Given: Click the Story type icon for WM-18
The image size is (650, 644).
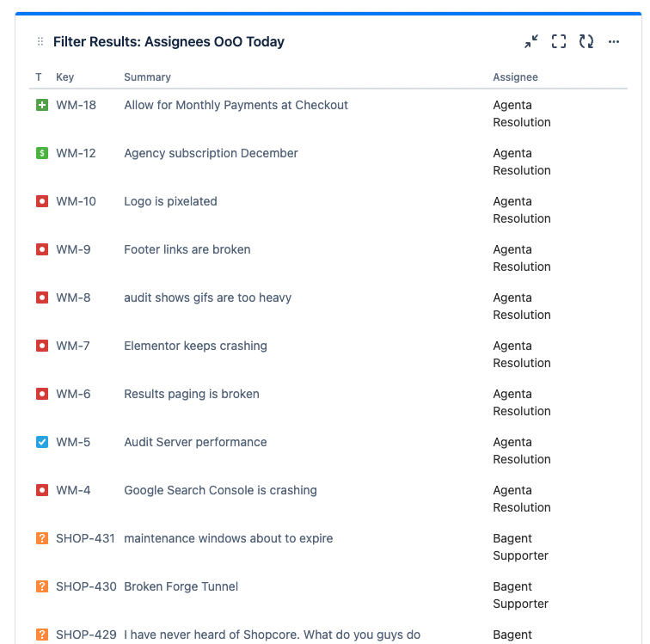Looking at the screenshot, I should [42, 105].
